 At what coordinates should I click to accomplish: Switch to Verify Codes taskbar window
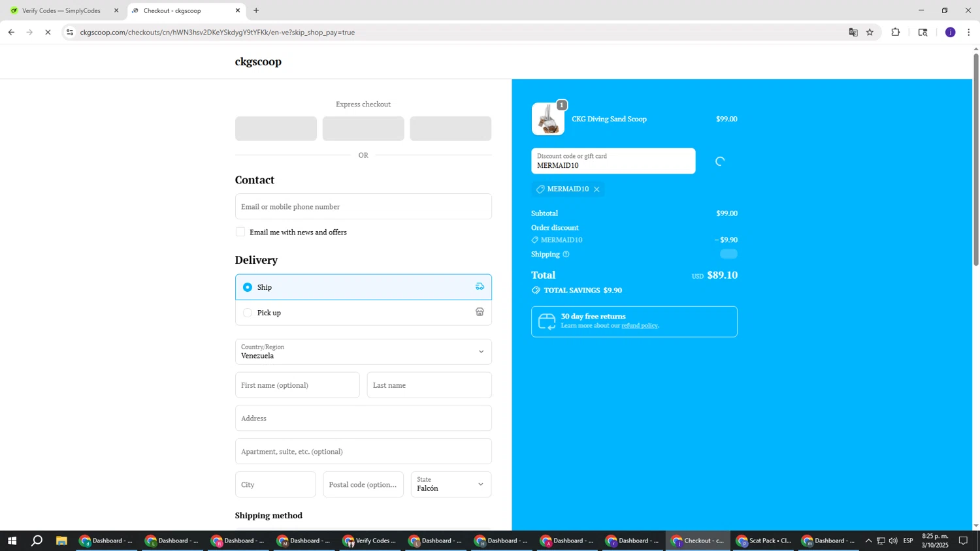tap(369, 541)
